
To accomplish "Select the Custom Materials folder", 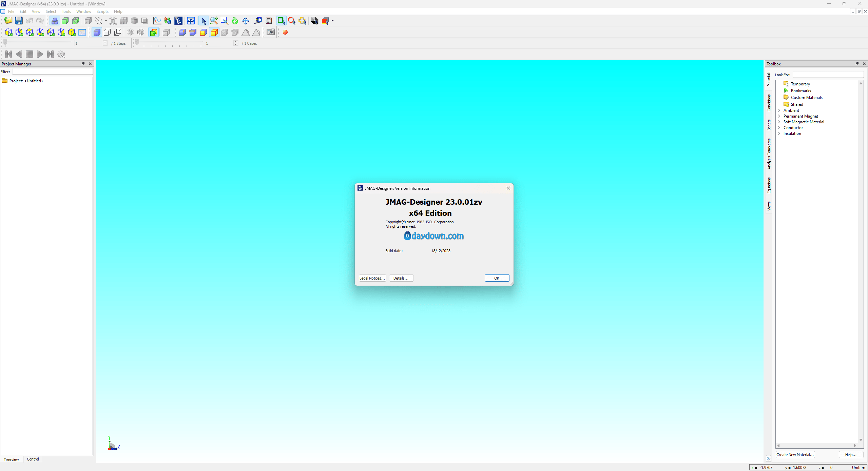I will (x=807, y=98).
